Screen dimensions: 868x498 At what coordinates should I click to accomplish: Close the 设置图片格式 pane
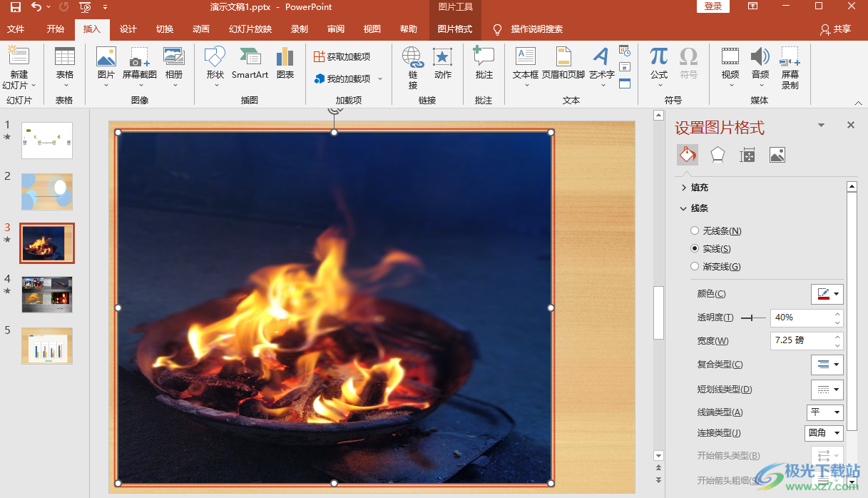point(850,125)
